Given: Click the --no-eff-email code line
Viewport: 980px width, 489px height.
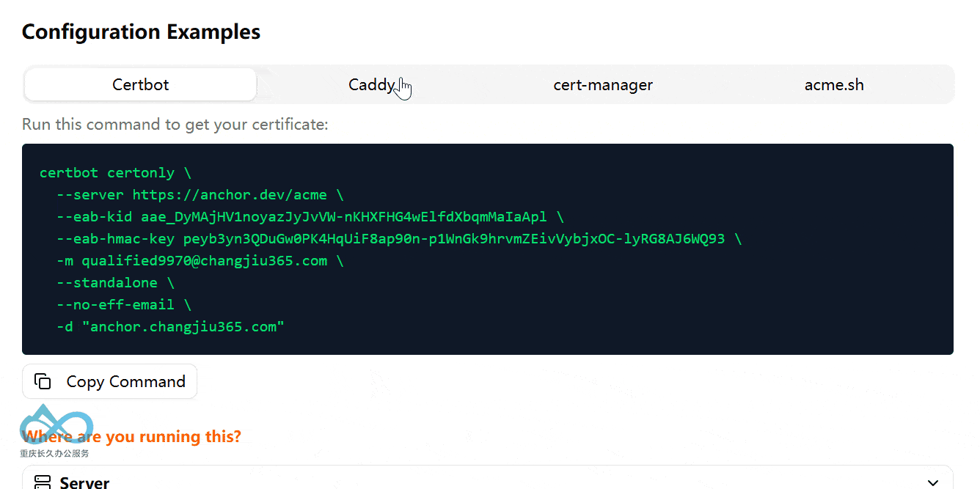Looking at the screenshot, I should pyautogui.click(x=124, y=305).
